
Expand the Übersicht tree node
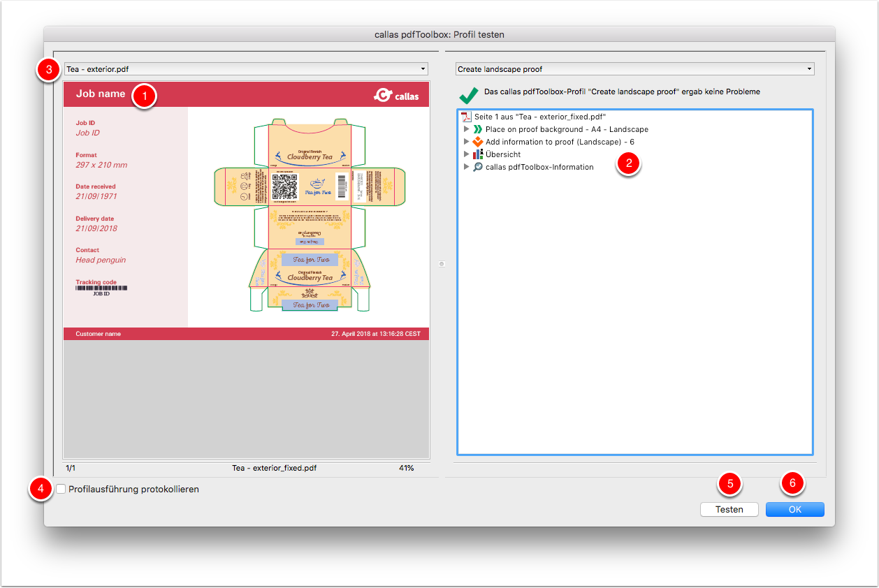(x=466, y=154)
